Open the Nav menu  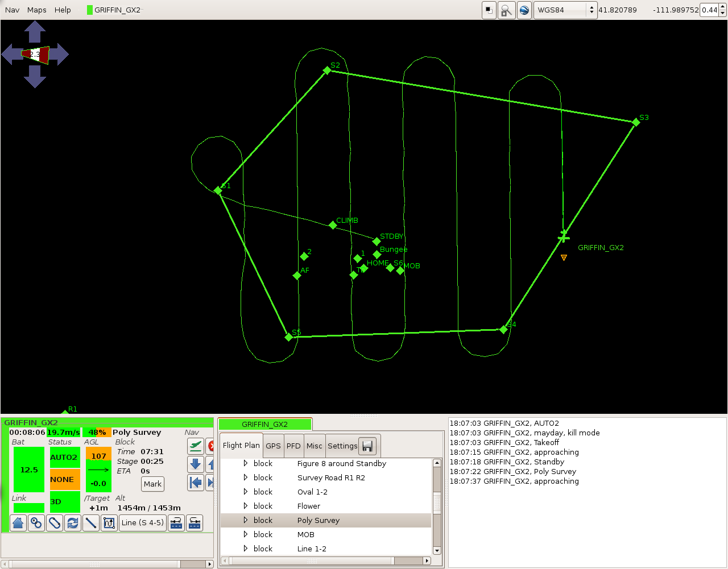coord(13,10)
